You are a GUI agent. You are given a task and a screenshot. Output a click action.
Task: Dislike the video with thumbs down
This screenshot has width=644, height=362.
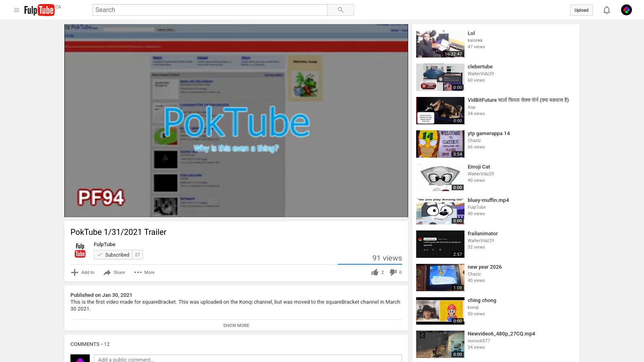pyautogui.click(x=393, y=272)
